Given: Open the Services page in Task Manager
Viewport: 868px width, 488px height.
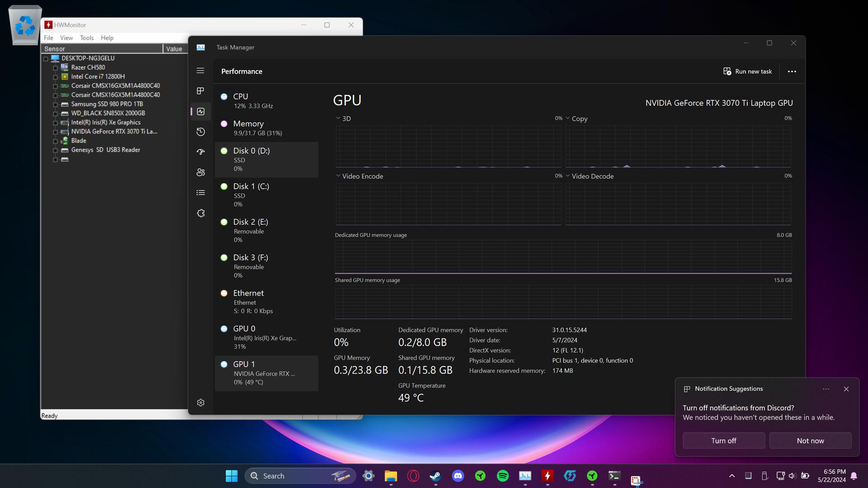Looking at the screenshot, I should pyautogui.click(x=201, y=213).
